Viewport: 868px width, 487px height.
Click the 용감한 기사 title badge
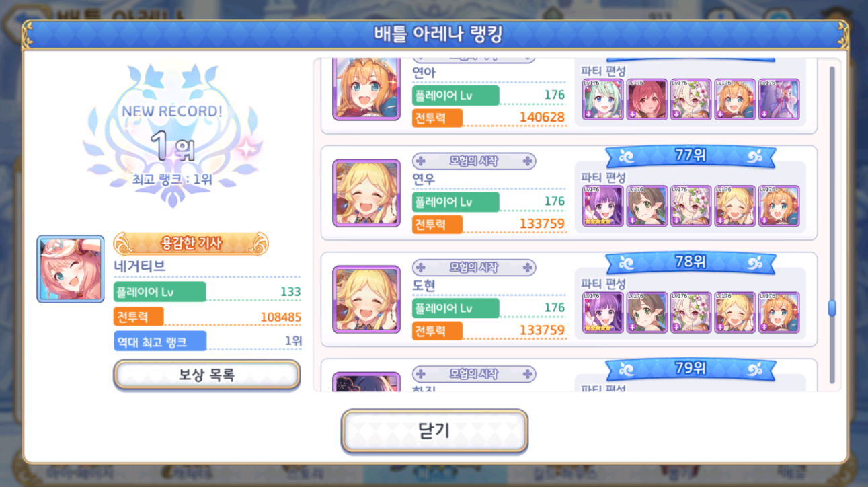tap(191, 243)
